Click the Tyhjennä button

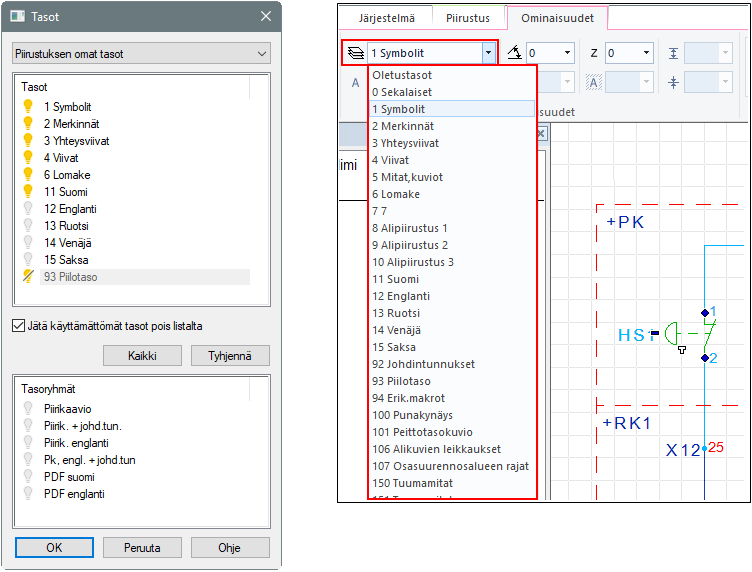click(230, 356)
